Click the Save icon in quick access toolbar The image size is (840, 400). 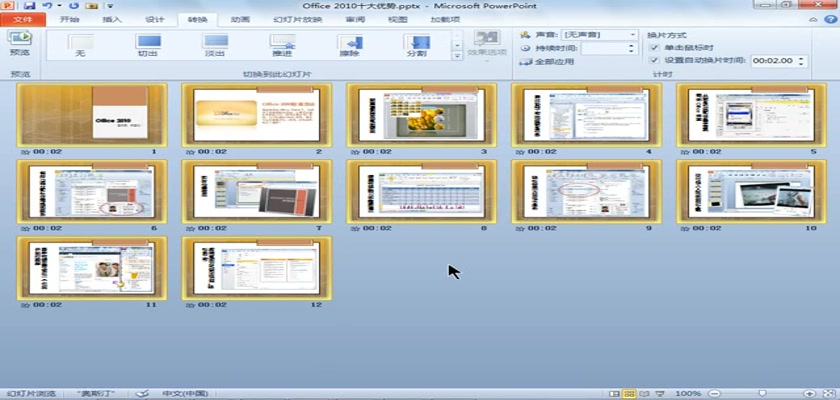point(29,6)
